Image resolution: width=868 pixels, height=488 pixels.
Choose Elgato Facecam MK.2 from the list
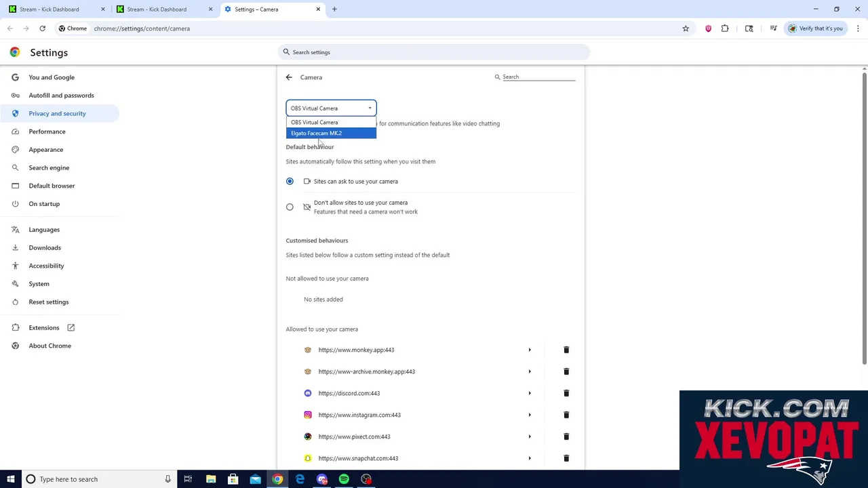point(331,133)
